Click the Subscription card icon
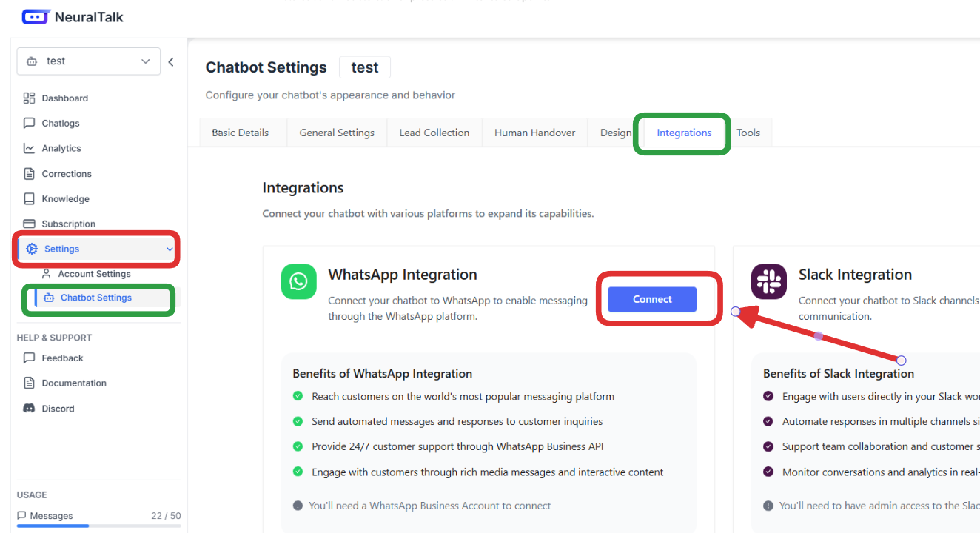The width and height of the screenshot is (980, 533). click(x=30, y=224)
